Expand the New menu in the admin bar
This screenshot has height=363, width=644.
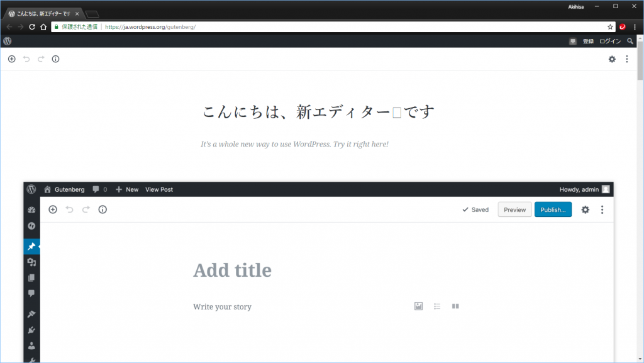pos(127,189)
